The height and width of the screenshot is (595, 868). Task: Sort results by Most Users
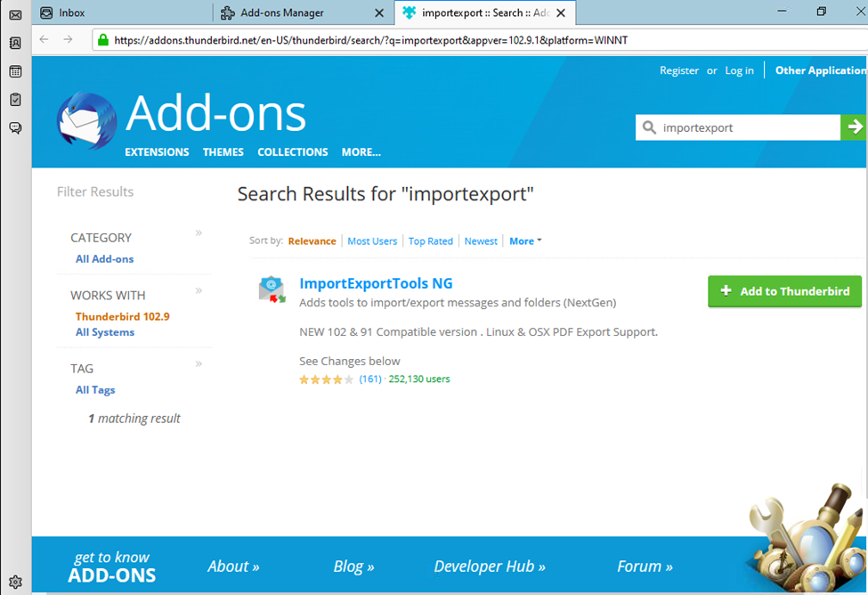tap(372, 241)
